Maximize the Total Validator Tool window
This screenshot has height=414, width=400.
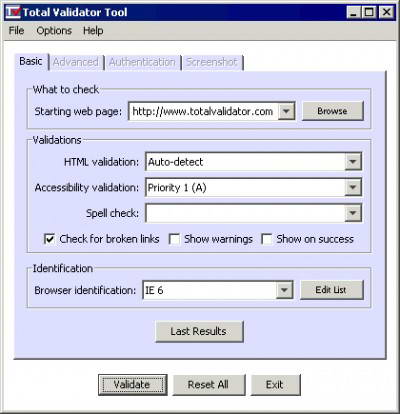point(369,12)
